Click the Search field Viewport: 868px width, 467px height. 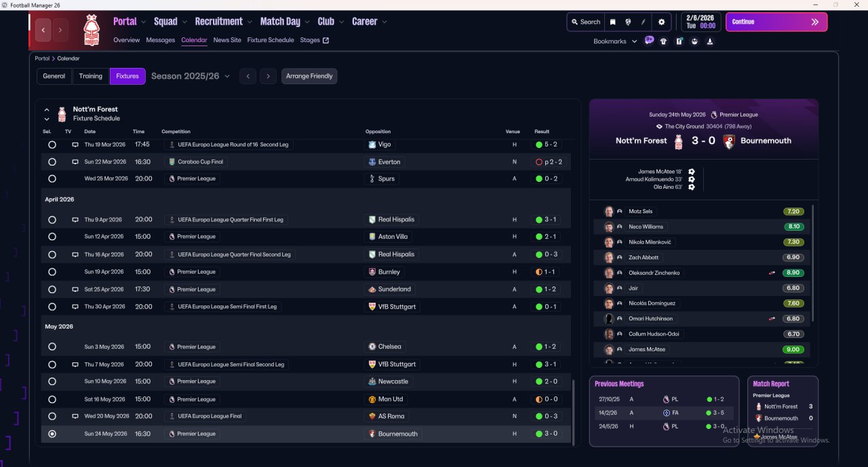click(x=586, y=22)
